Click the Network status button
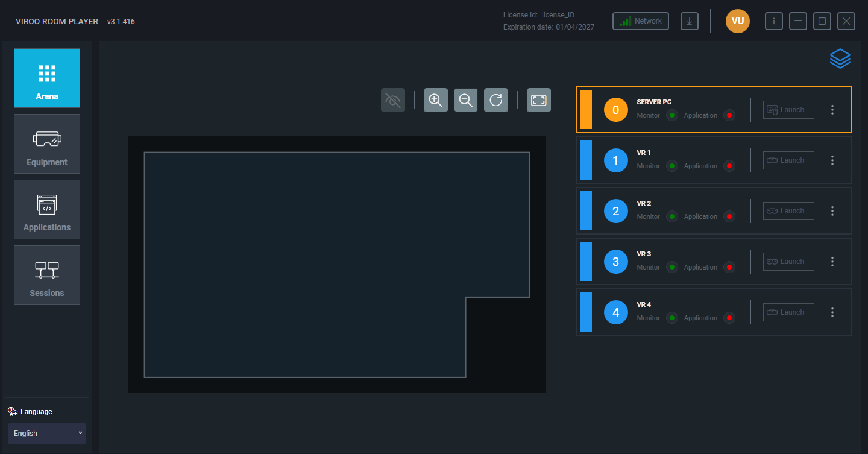The height and width of the screenshot is (454, 868). 641,21
